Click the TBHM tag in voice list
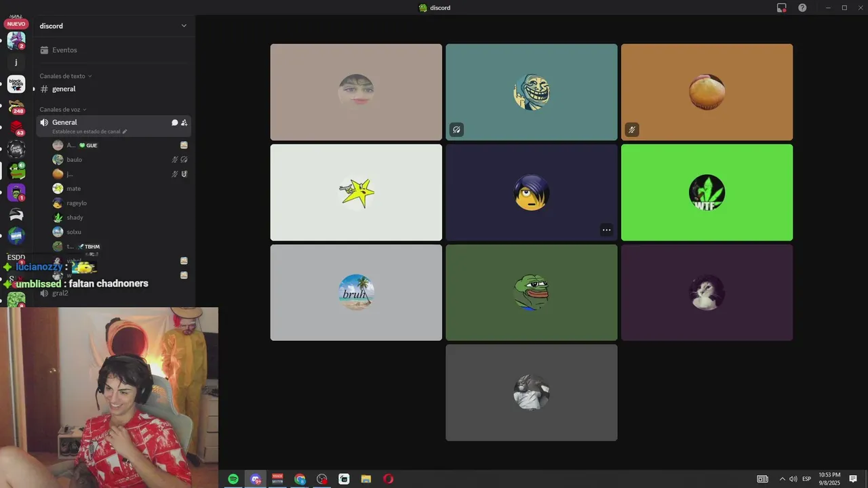Viewport: 868px width, 488px height. (x=89, y=247)
